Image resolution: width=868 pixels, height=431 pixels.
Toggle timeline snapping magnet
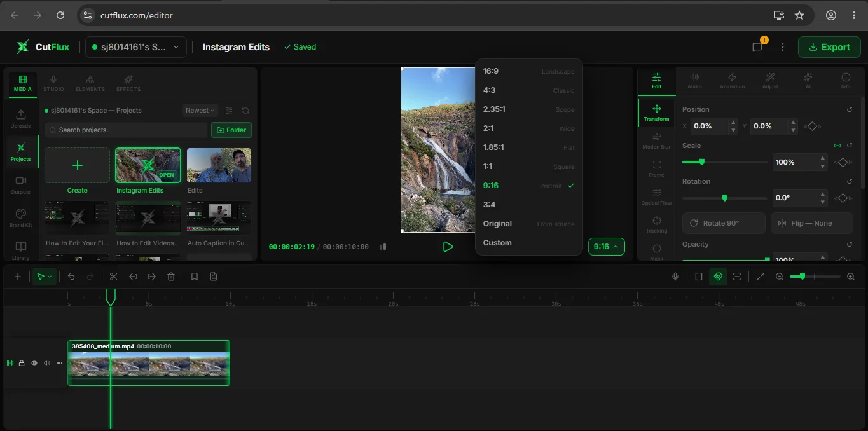pyautogui.click(x=718, y=277)
